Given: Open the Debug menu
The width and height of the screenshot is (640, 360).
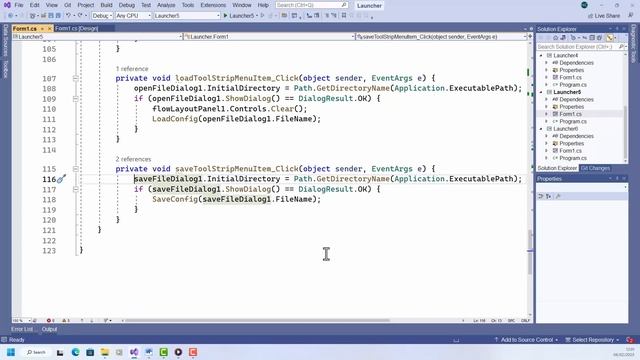Looking at the screenshot, I should (127, 5).
